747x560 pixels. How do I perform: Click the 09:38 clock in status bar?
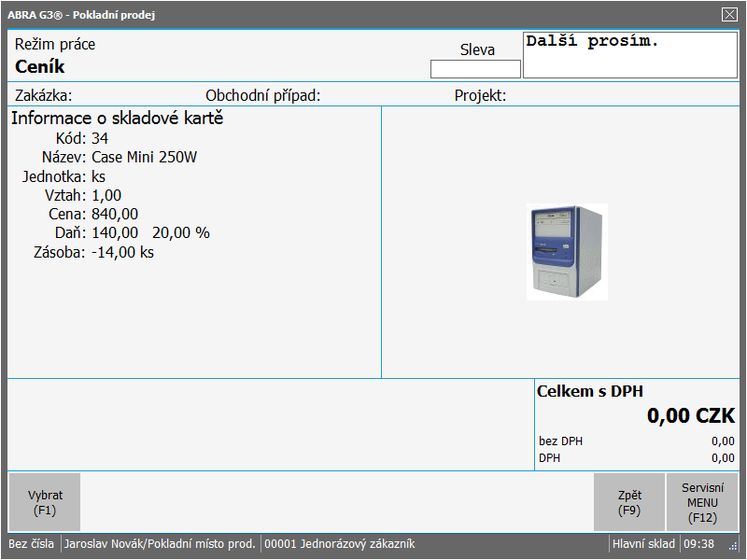tap(698, 544)
